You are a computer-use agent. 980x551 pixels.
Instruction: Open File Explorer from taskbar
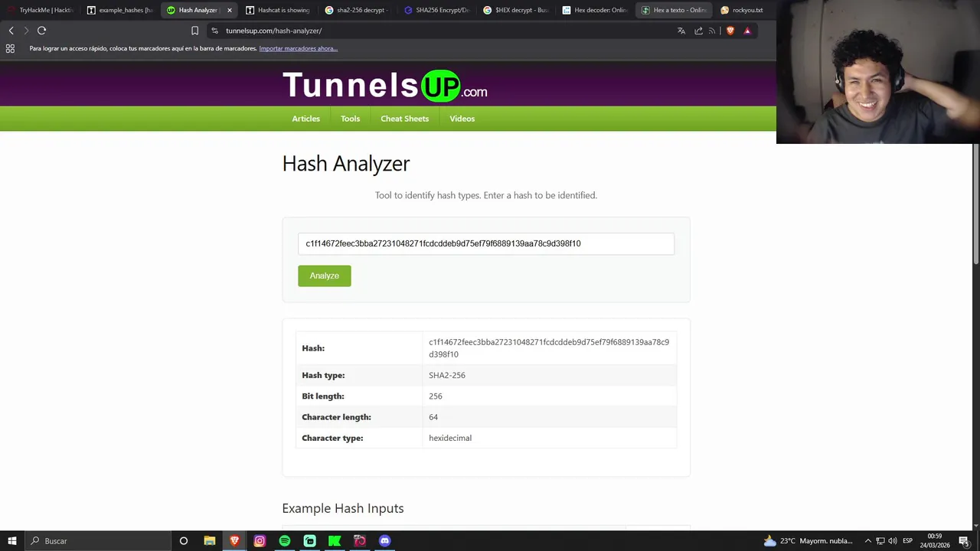[210, 541]
